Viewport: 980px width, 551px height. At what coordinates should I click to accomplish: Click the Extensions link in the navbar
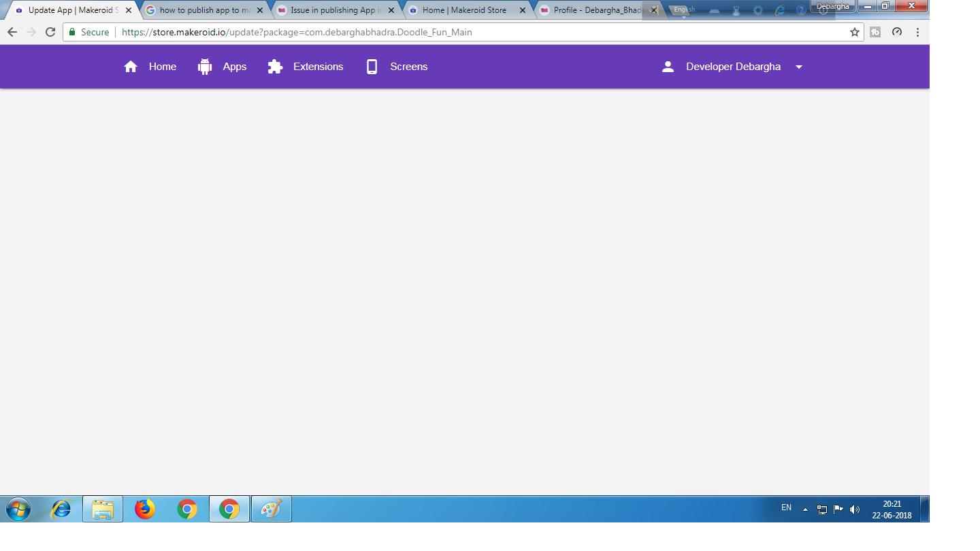click(x=318, y=67)
